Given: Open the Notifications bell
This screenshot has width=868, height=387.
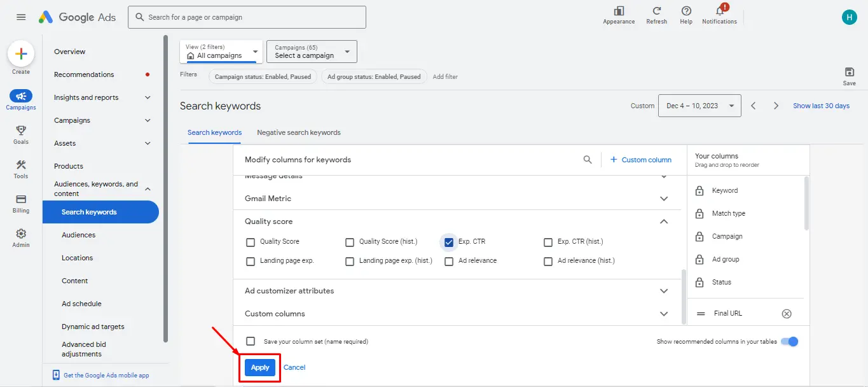Looking at the screenshot, I should point(719,11).
